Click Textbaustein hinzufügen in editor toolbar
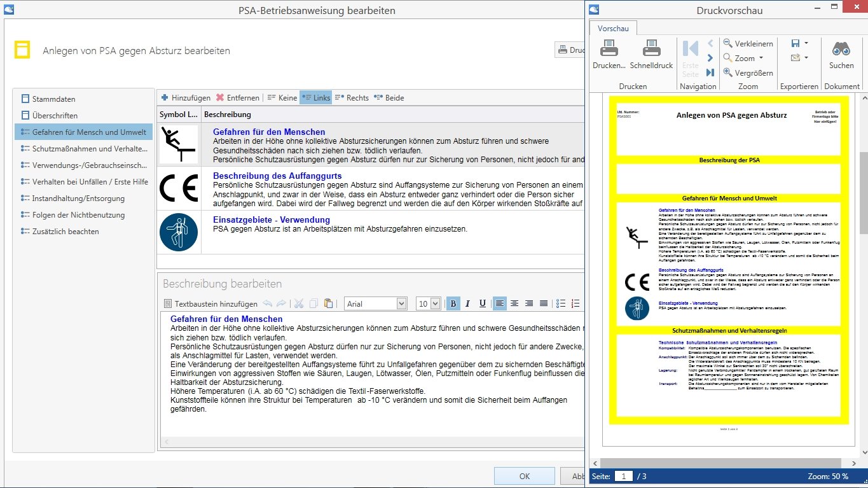The image size is (868, 488). pyautogui.click(x=210, y=303)
